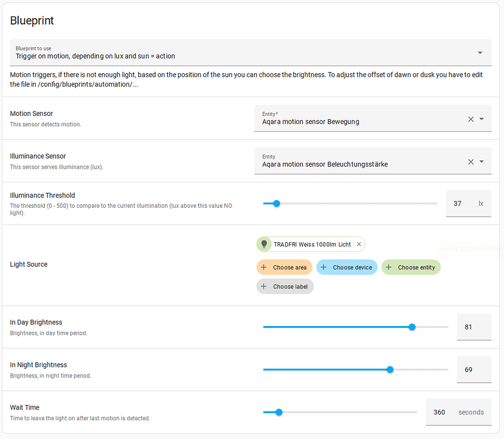Open the Blueprint to use dropdown
Image resolution: width=504 pixels, height=439 pixels.
point(481,52)
